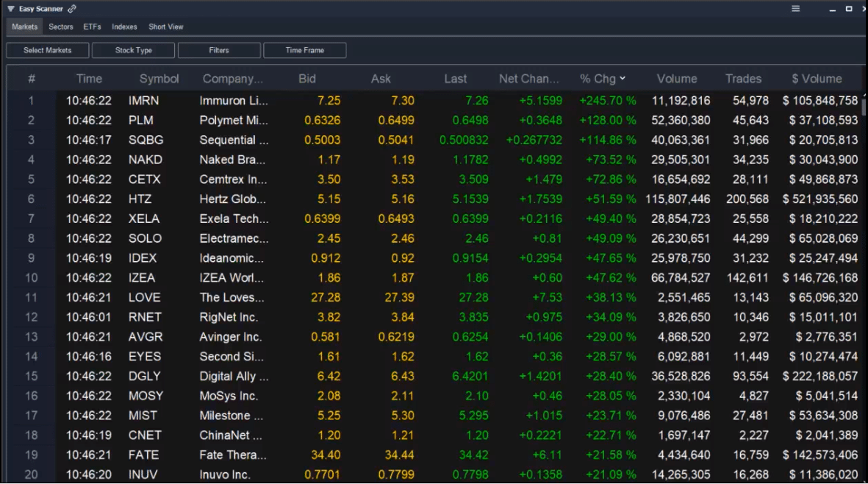Click the 0.500832 last price
The height and width of the screenshot is (484, 868).
point(464,140)
